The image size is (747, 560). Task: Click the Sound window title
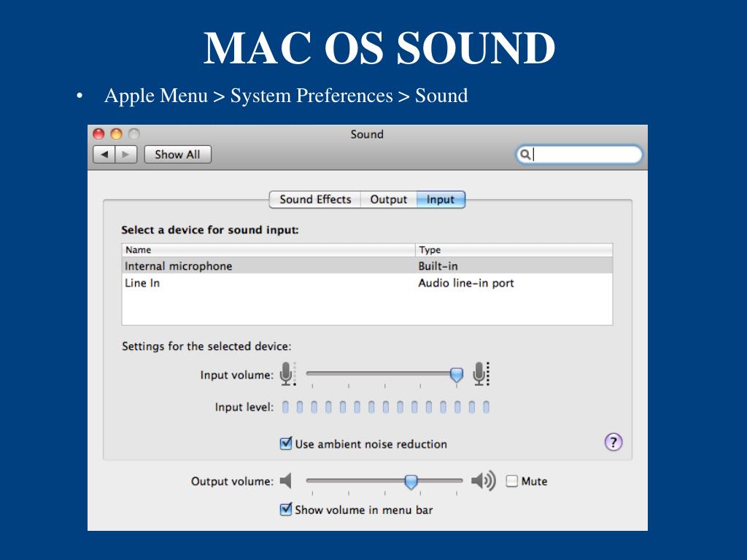coord(367,134)
